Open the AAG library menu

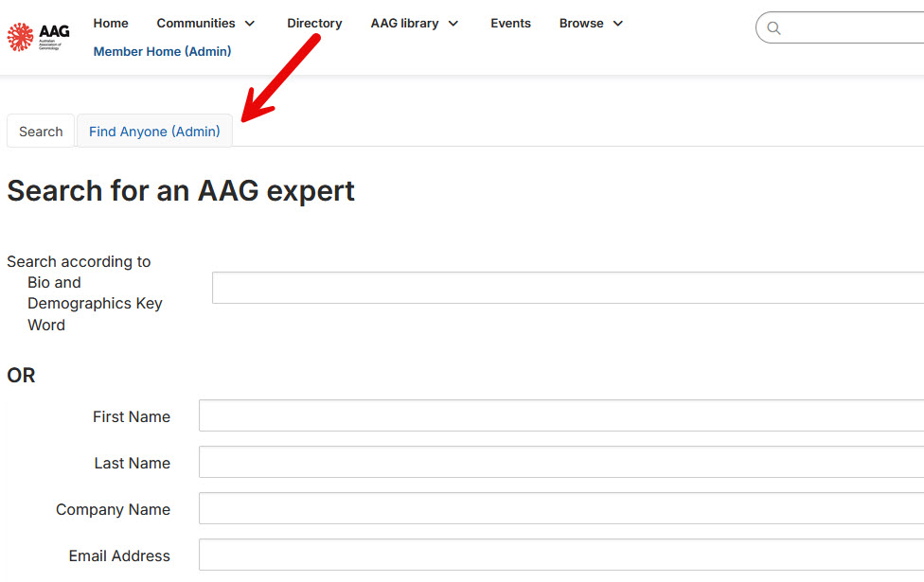point(404,23)
